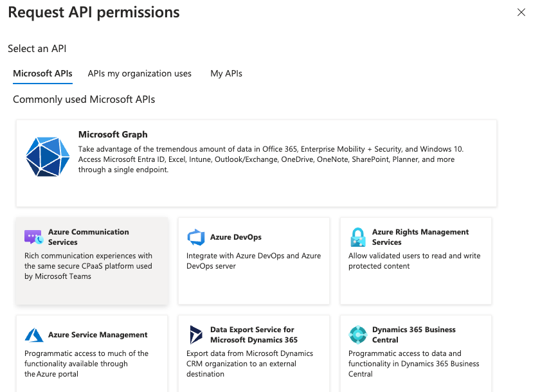Choose Azure Service Management title

tap(98, 335)
